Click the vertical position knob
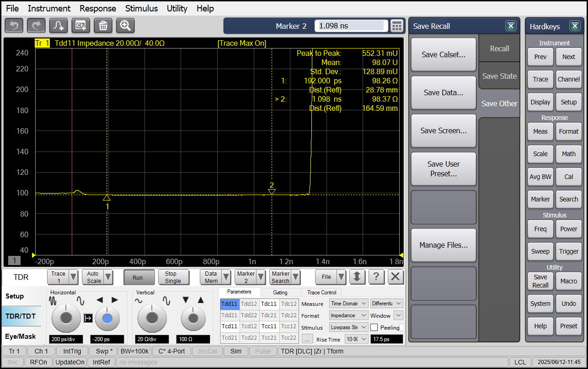This screenshot has width=588, height=369. pos(193,319)
